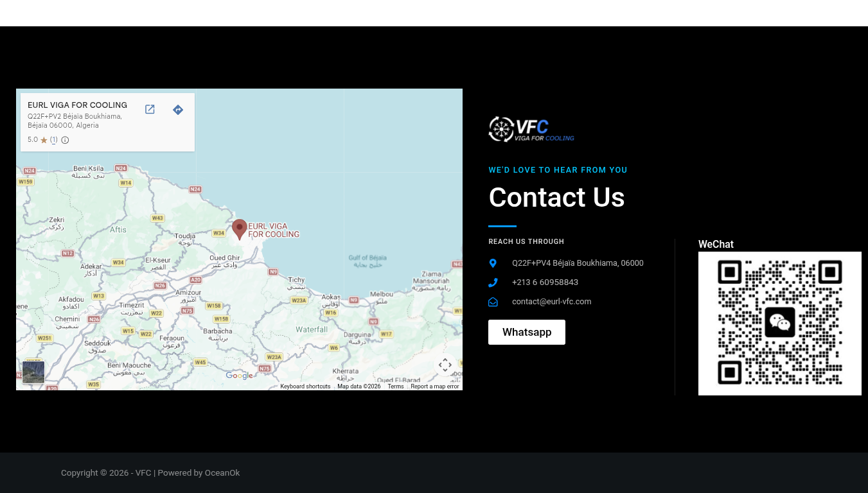Open the Whatsapp button
The image size is (868, 493).
pos(527,332)
